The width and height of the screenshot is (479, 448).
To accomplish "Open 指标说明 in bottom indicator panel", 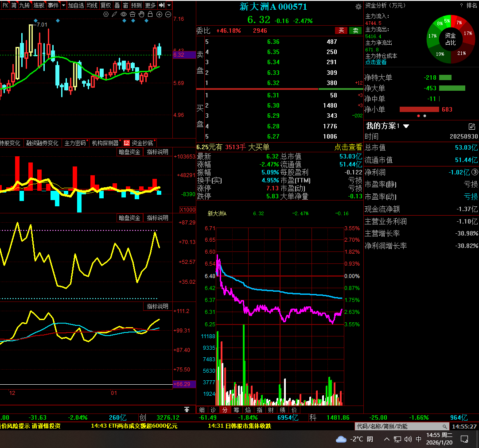I will [157, 306].
